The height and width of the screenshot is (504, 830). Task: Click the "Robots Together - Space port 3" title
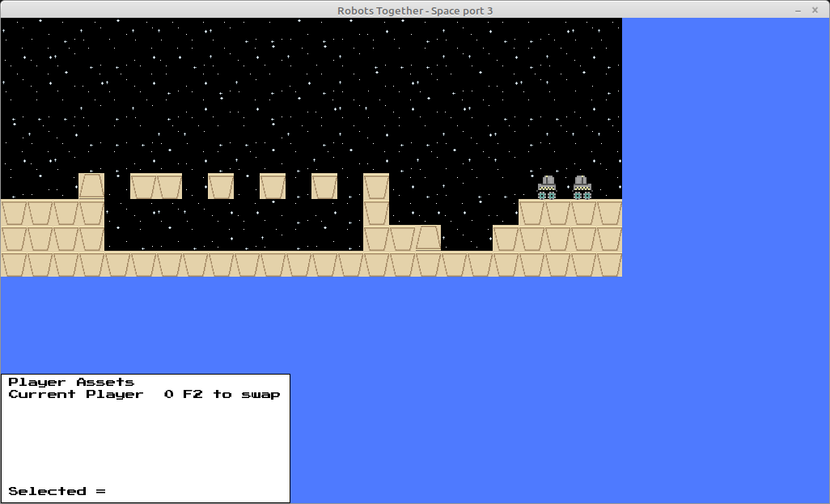pos(415,11)
